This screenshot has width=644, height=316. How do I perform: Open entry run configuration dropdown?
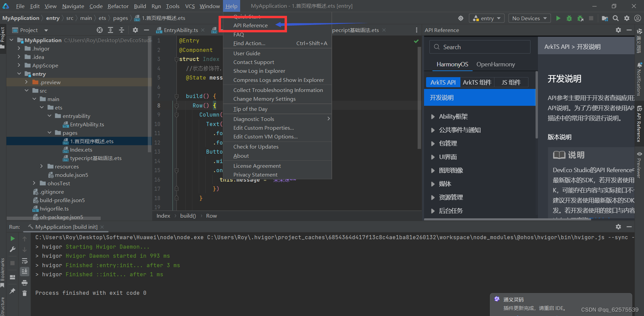487,18
